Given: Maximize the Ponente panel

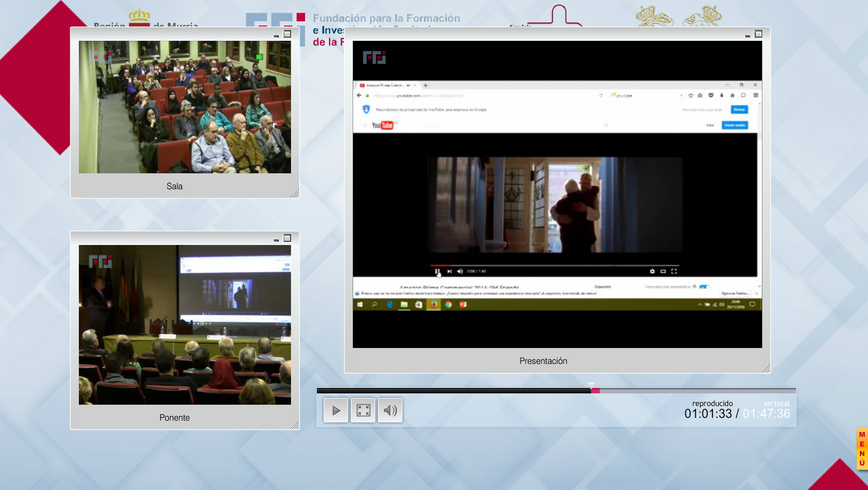Looking at the screenshot, I should [x=287, y=238].
